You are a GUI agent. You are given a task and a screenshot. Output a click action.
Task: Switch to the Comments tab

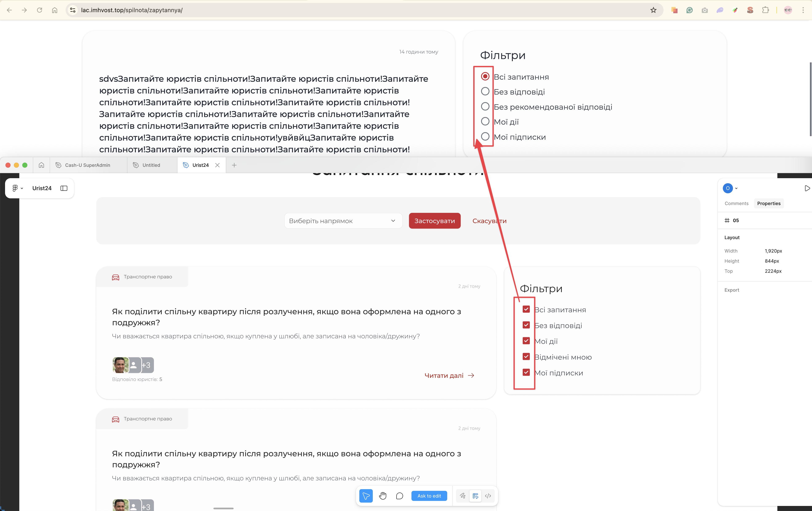[x=737, y=203]
